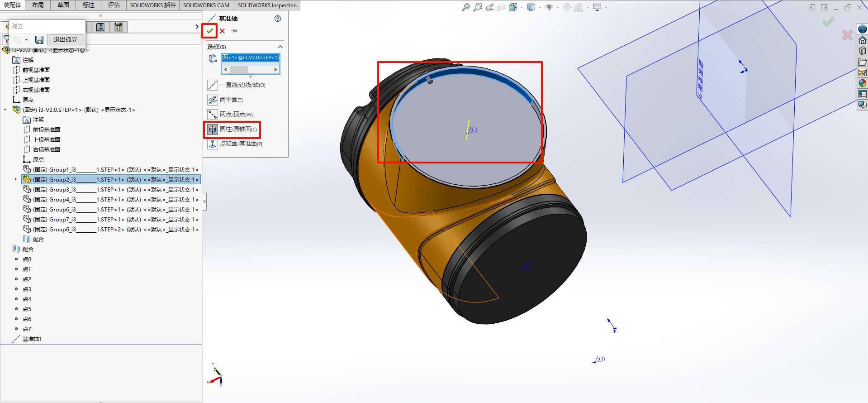Expand the Group2_i3 component node
The image size is (868, 403).
[x=16, y=180]
